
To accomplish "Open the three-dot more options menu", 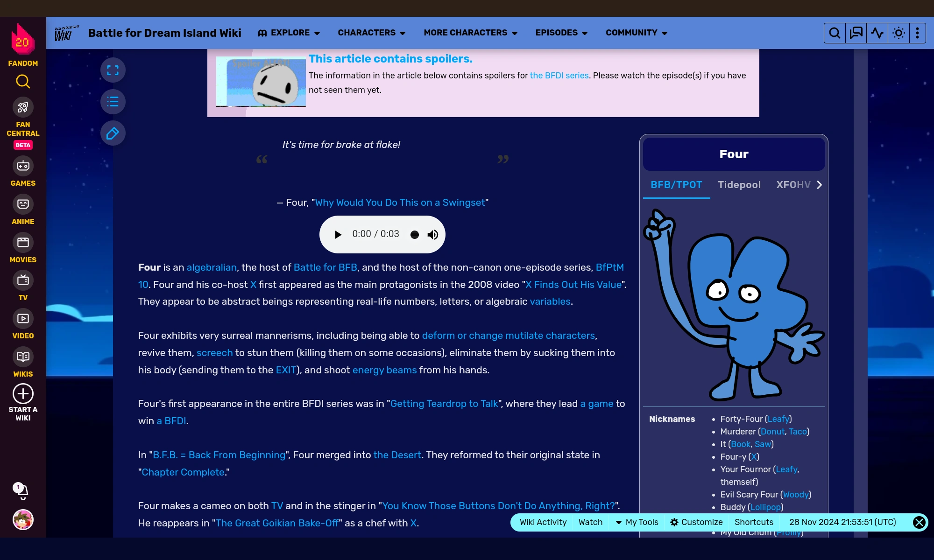I will click(917, 33).
